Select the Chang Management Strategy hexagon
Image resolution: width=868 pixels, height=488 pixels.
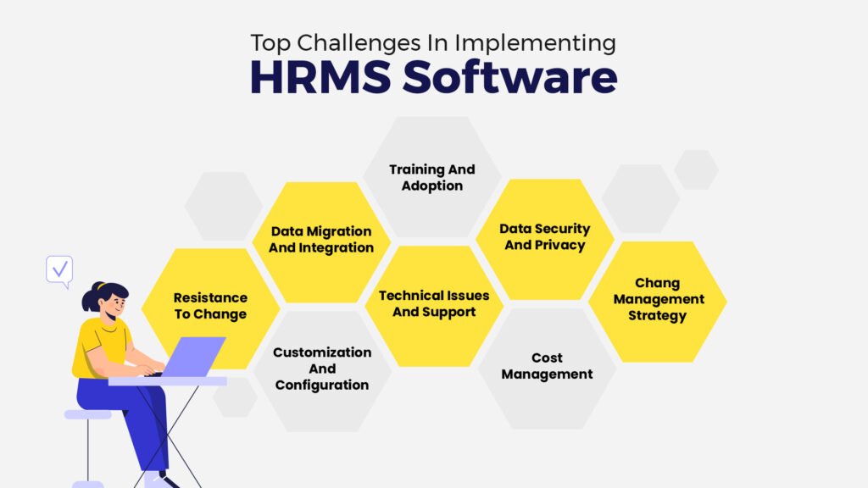point(658,299)
